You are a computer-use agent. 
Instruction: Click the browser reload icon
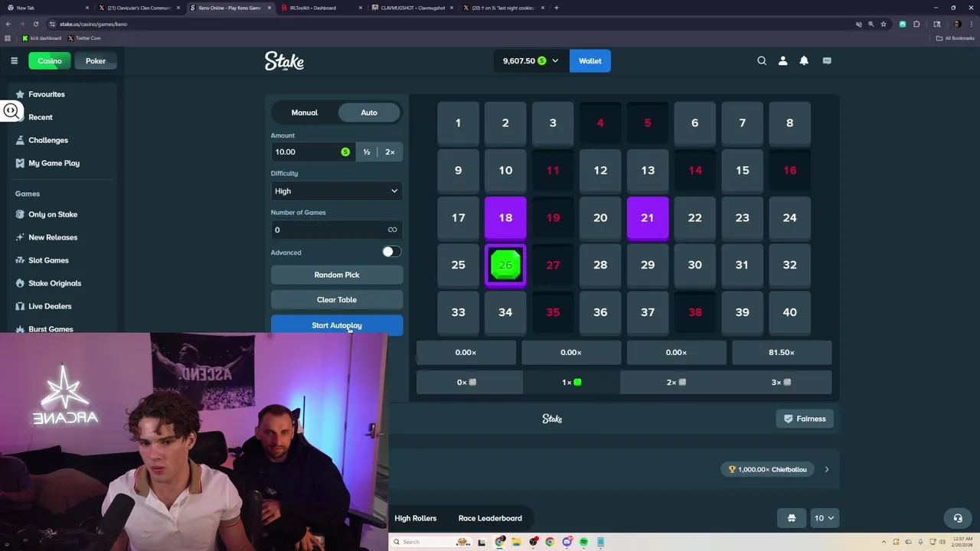point(35,24)
